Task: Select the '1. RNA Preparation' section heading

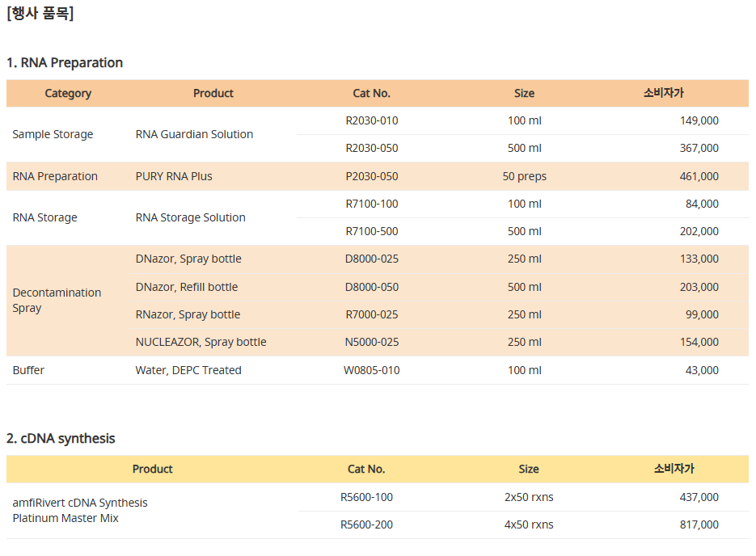Action: 65,63
